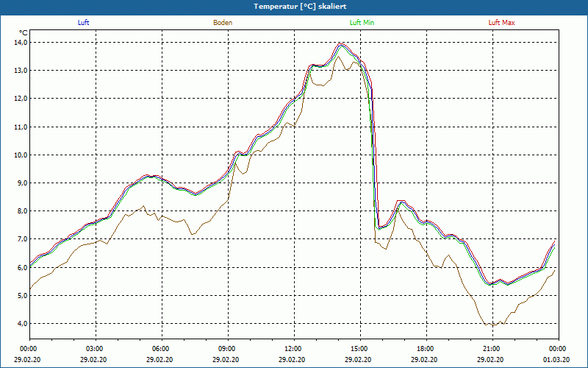The height and width of the screenshot is (368, 588).
Task: Click the red 'Luft Max' legend label
Action: [501, 23]
